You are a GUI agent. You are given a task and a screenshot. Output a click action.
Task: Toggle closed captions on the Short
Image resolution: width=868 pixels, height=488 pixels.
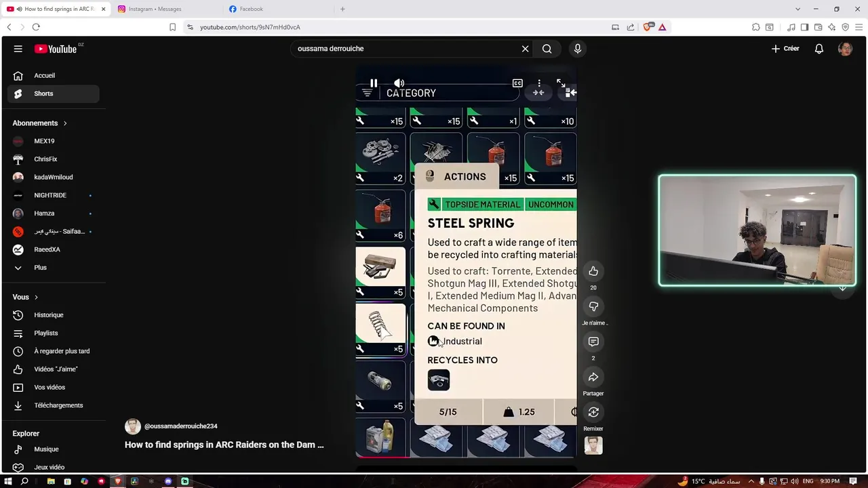point(517,83)
